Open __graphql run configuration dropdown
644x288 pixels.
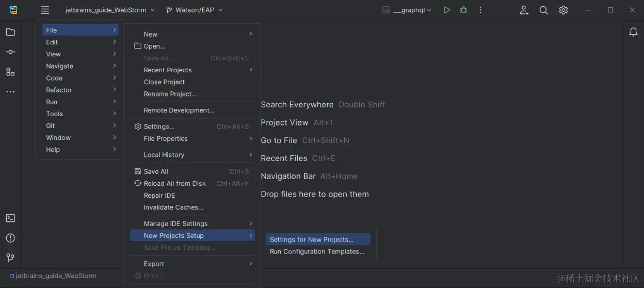407,10
